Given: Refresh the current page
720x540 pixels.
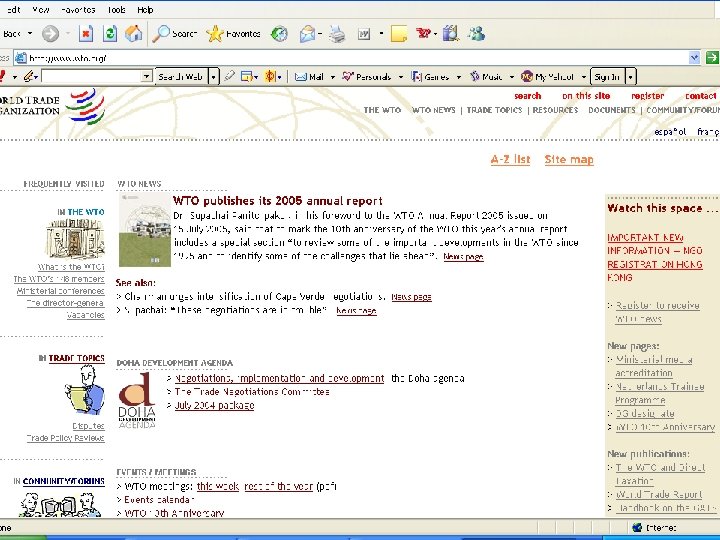Looking at the screenshot, I should tap(109, 34).
